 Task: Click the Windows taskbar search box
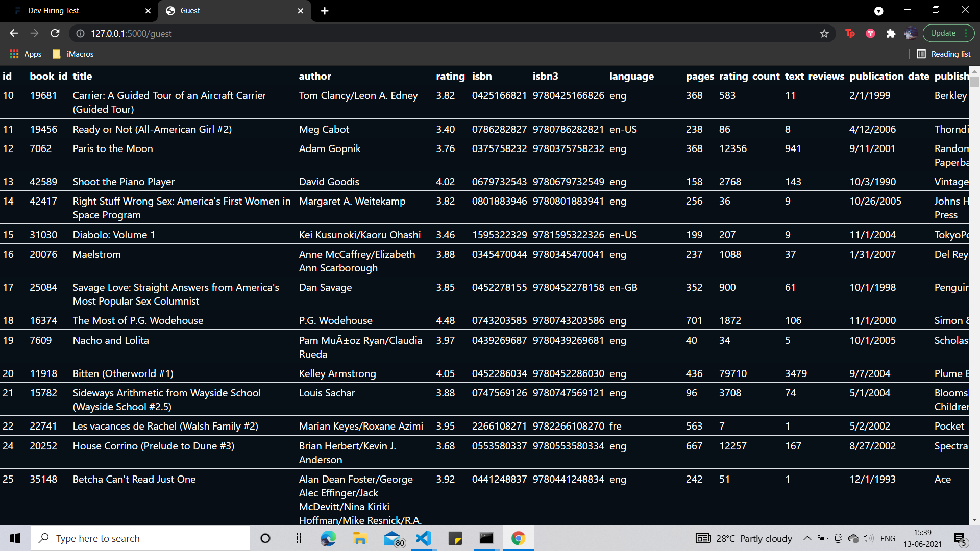(x=140, y=538)
